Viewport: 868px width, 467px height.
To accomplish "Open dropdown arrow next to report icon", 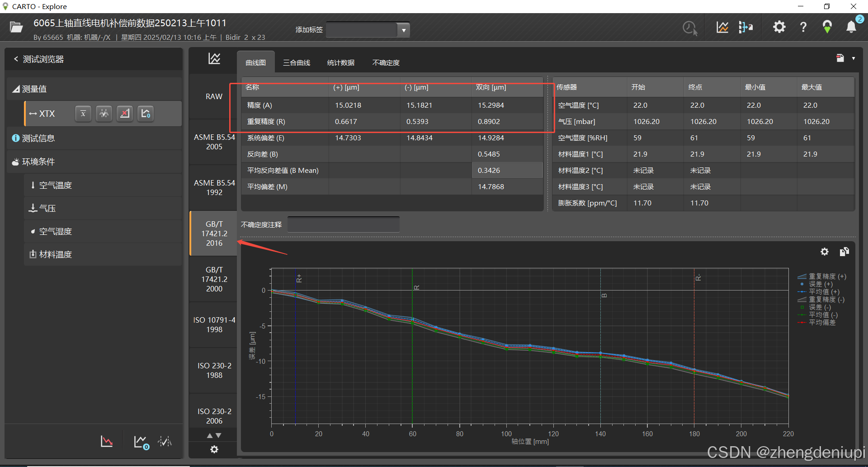I will (854, 58).
